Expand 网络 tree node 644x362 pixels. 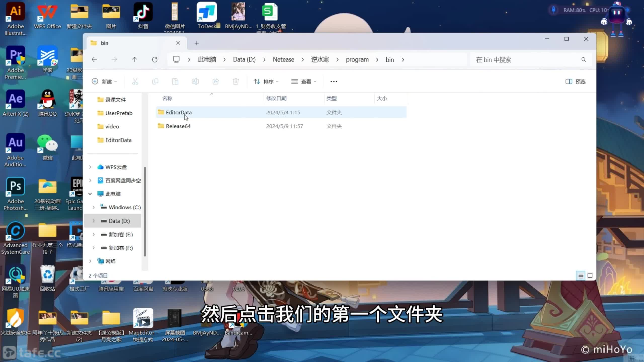[90, 261]
